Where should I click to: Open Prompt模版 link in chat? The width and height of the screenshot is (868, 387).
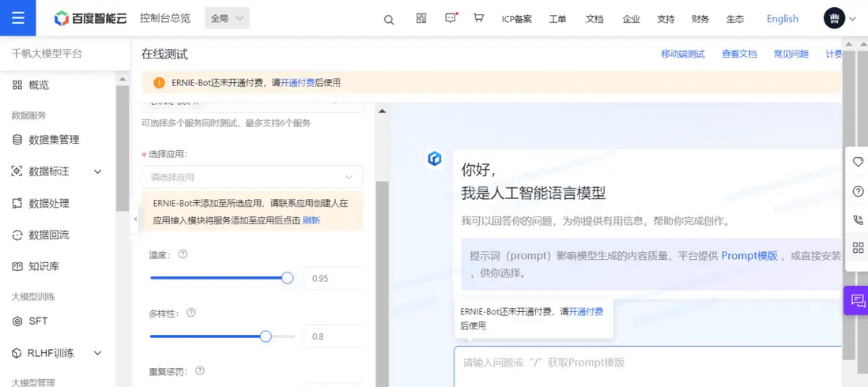point(749,255)
